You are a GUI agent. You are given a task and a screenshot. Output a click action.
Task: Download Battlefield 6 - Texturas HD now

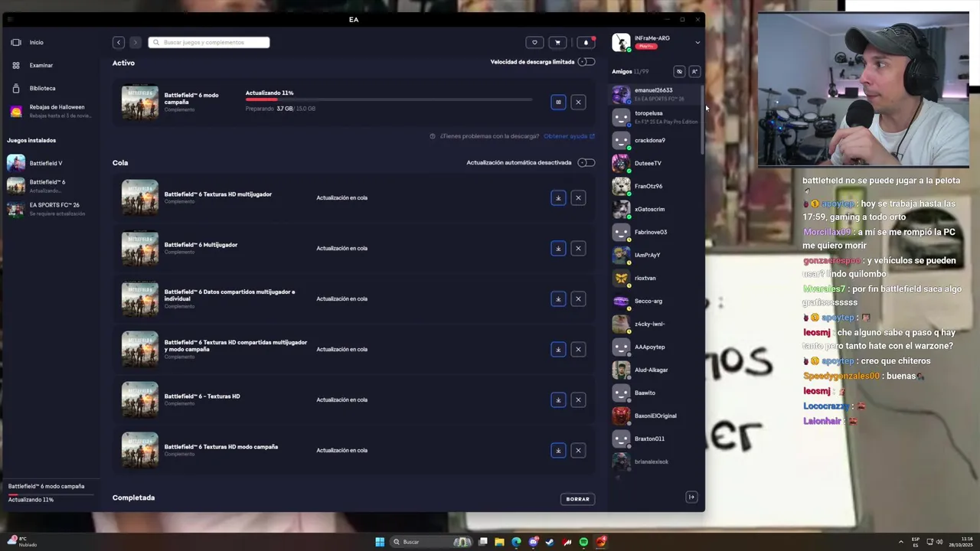click(558, 399)
